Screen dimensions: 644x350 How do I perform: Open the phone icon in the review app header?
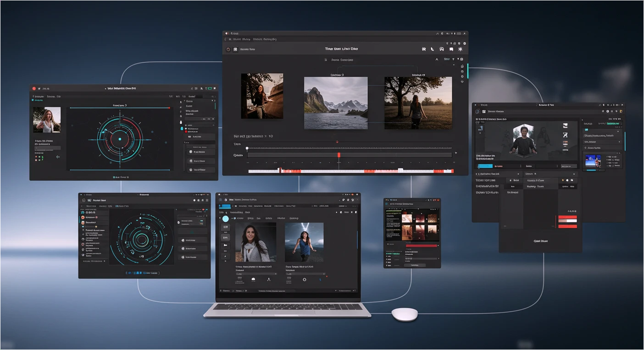(433, 49)
